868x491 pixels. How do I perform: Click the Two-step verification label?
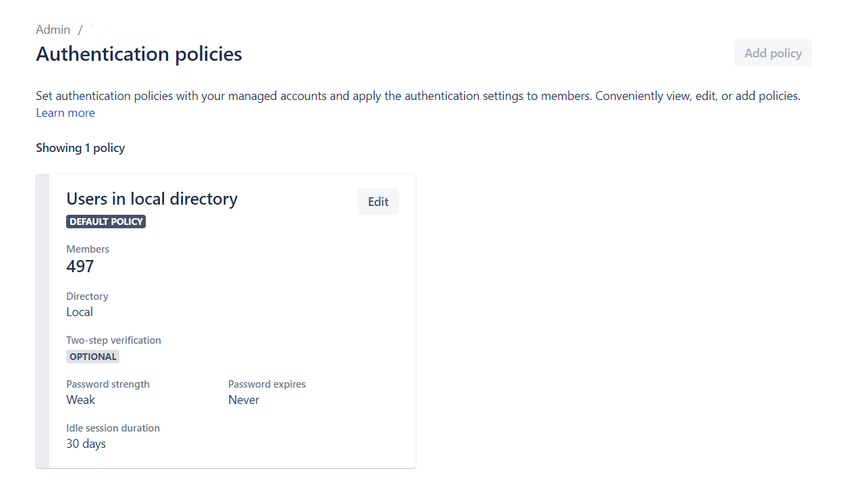click(x=113, y=340)
